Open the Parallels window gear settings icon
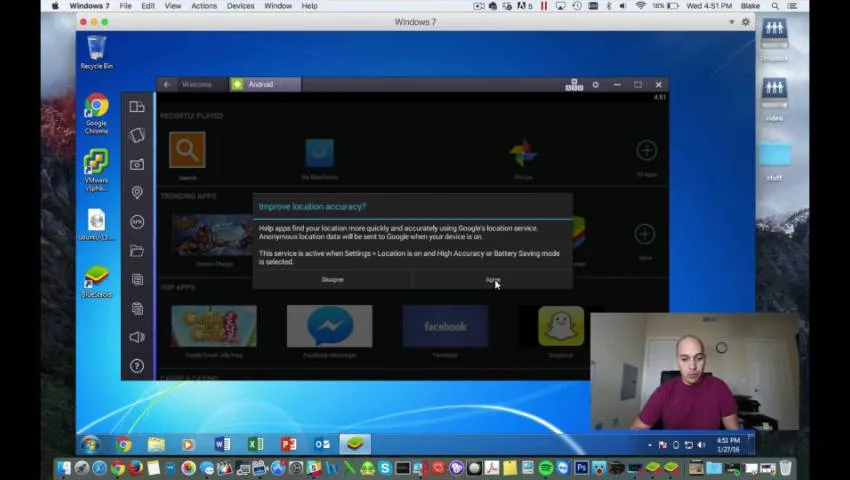850x480 pixels. 745,22
